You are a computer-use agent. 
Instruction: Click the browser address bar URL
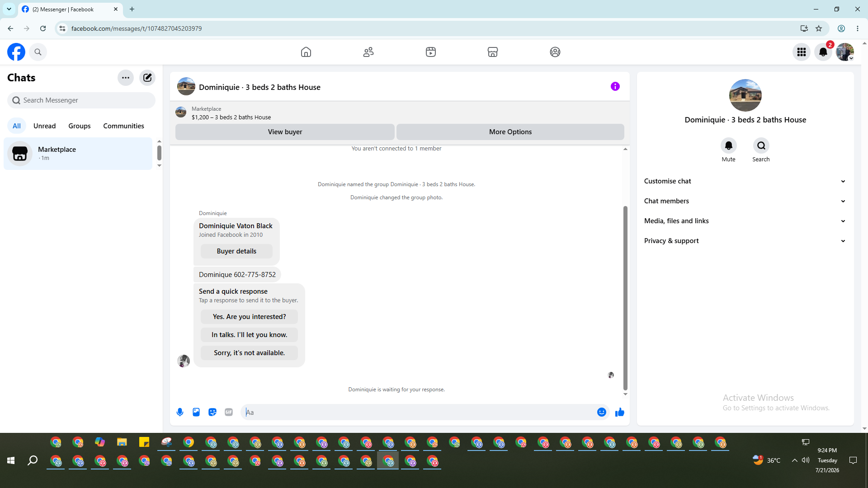[x=137, y=28]
